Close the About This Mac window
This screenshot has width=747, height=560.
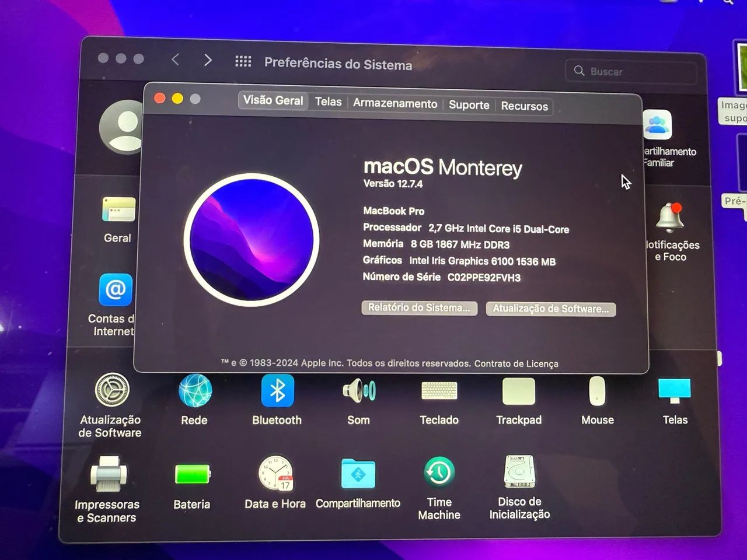coord(159,98)
